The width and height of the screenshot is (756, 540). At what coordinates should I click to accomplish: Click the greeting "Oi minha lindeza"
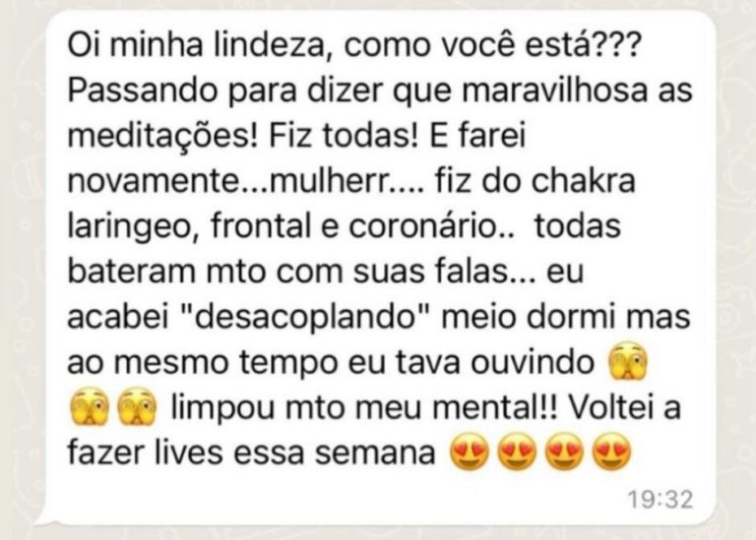click(x=199, y=45)
